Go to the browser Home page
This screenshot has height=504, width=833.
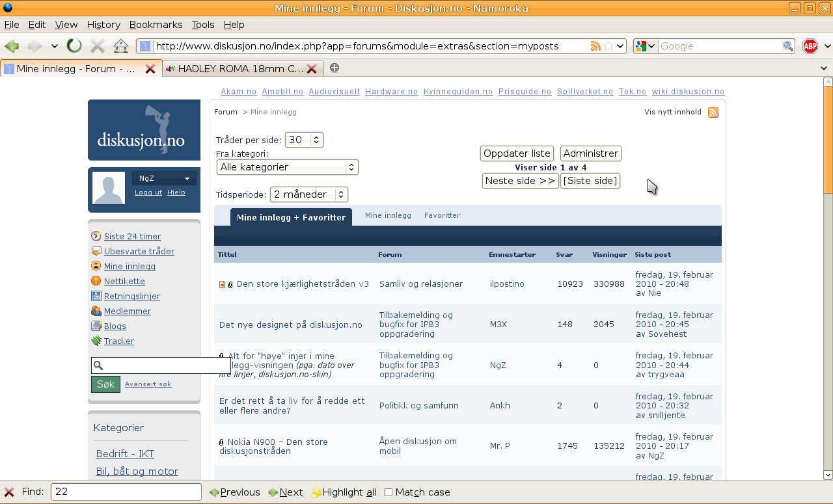[120, 46]
